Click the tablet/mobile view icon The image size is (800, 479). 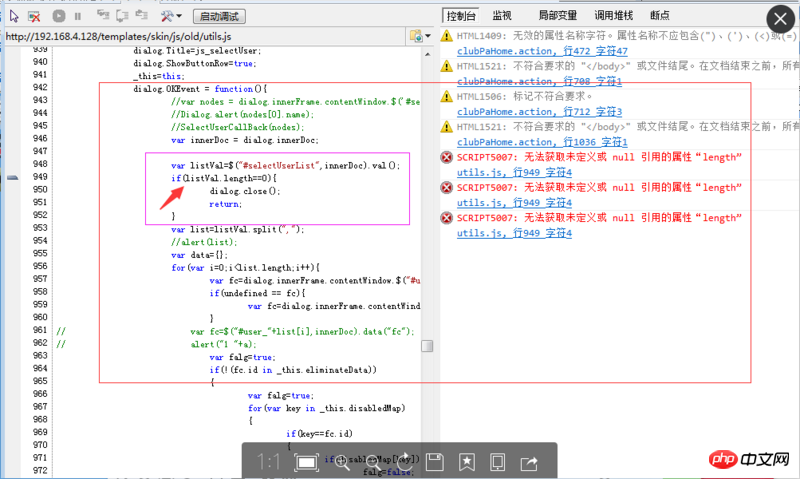[497, 463]
